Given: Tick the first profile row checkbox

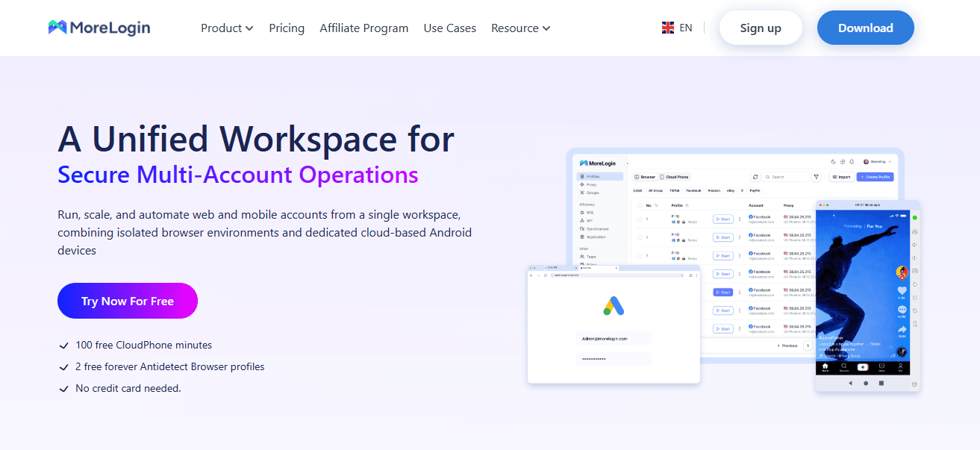Looking at the screenshot, I should (x=639, y=219).
